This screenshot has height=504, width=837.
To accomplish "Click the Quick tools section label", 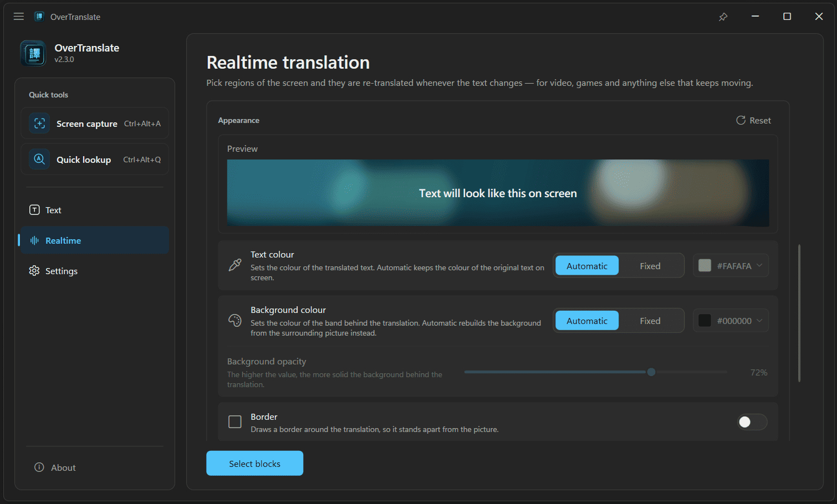I will [x=49, y=95].
